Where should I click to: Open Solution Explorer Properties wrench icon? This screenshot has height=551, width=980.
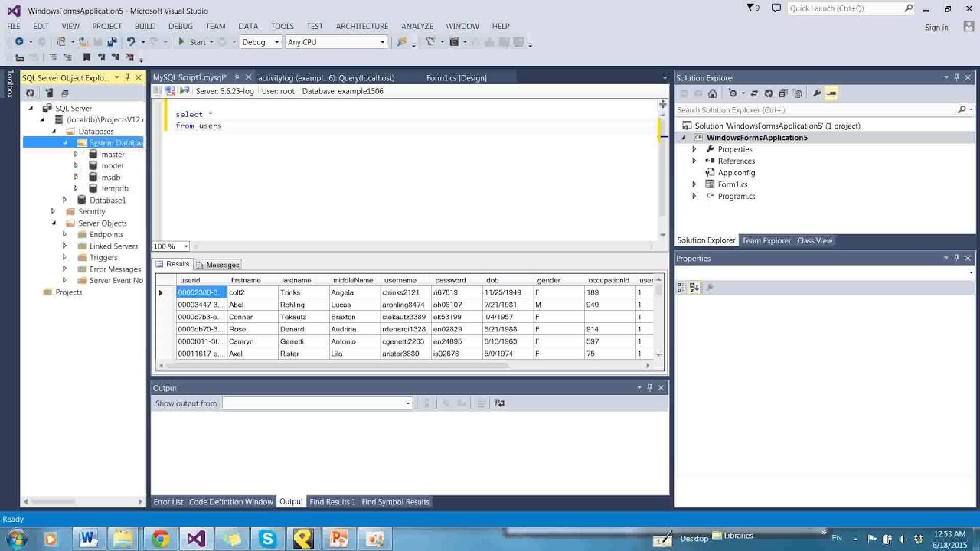coord(817,93)
